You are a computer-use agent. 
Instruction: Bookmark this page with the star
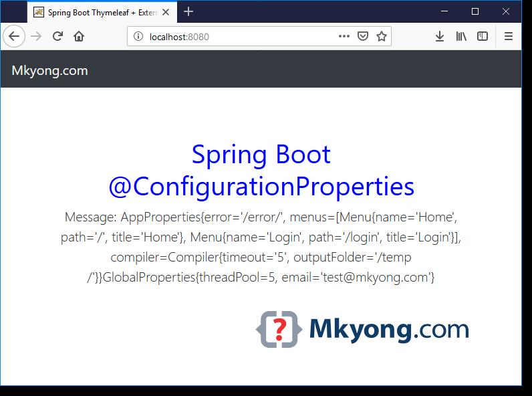click(382, 37)
